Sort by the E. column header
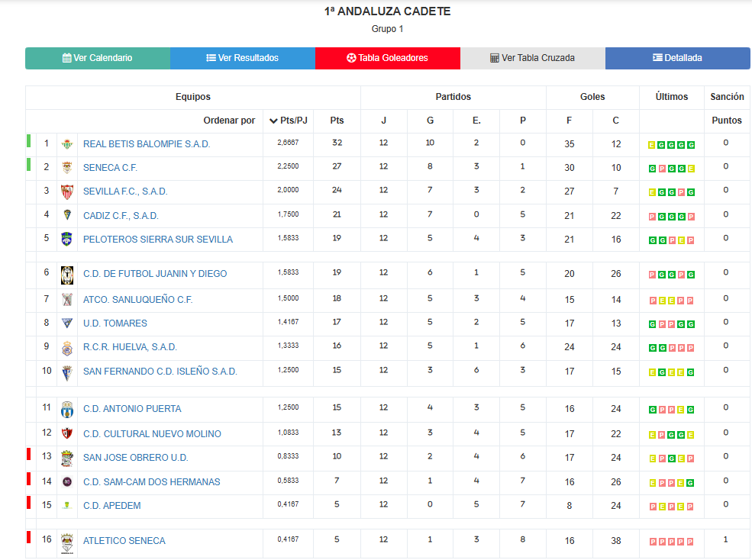Viewport: 752px width, 560px height. [476, 121]
